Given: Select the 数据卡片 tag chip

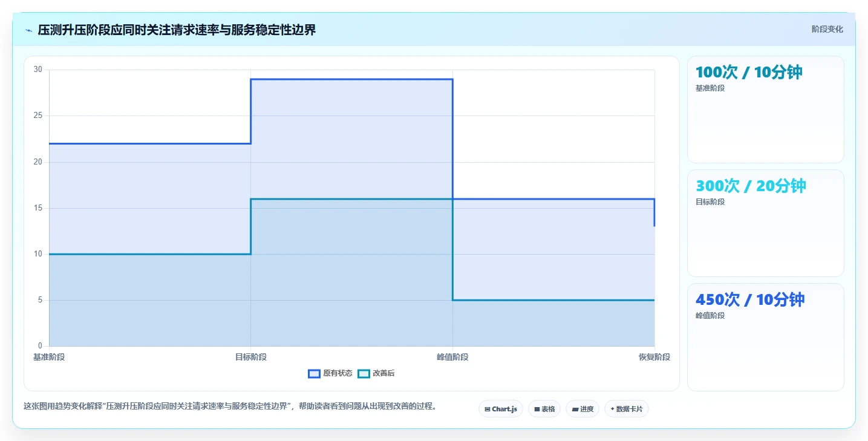Looking at the screenshot, I should pyautogui.click(x=627, y=409).
